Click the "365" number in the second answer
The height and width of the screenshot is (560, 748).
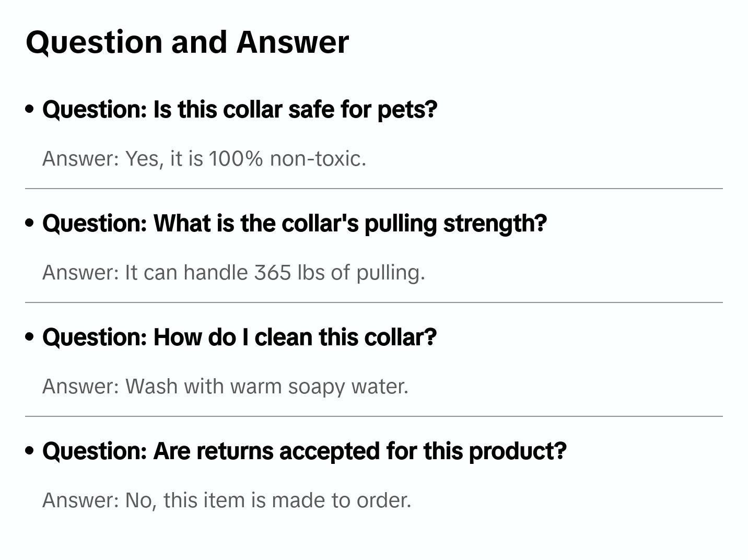tap(272, 272)
